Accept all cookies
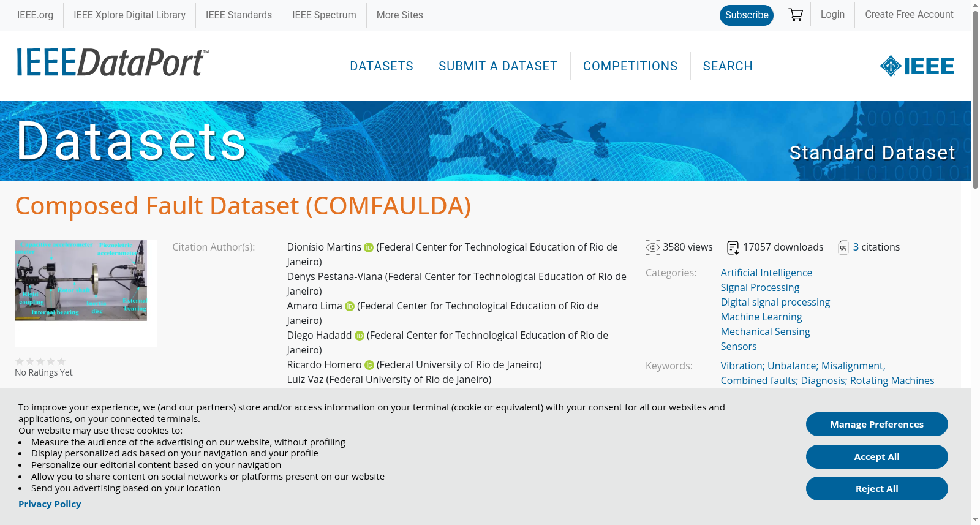The width and height of the screenshot is (980, 525). 877,457
